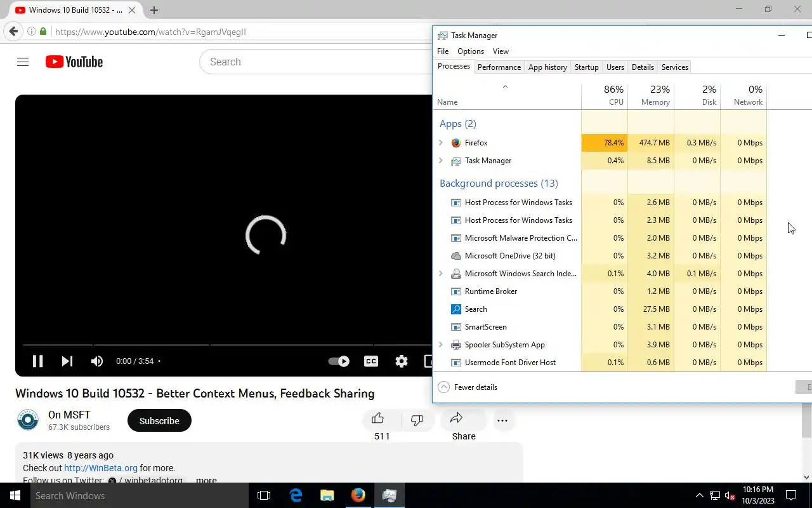Skip to next video in player

pos(67,361)
